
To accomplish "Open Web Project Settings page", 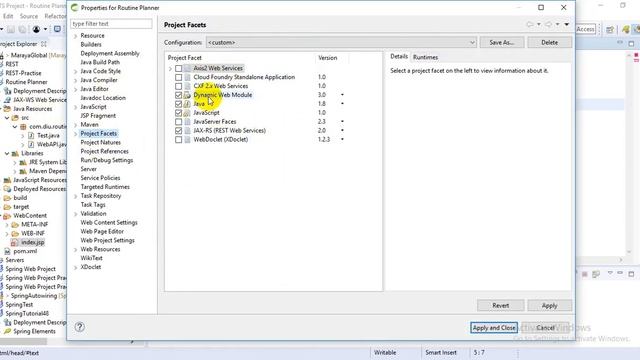I will click(107, 240).
